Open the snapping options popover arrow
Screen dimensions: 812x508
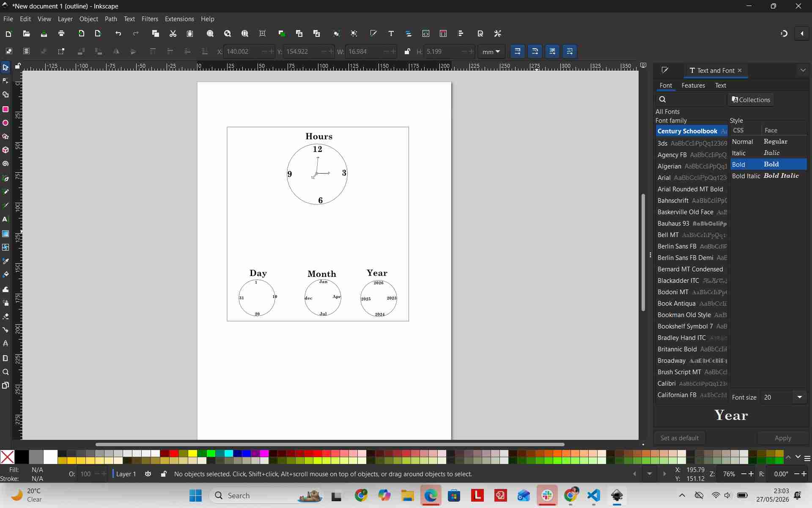coord(802,33)
